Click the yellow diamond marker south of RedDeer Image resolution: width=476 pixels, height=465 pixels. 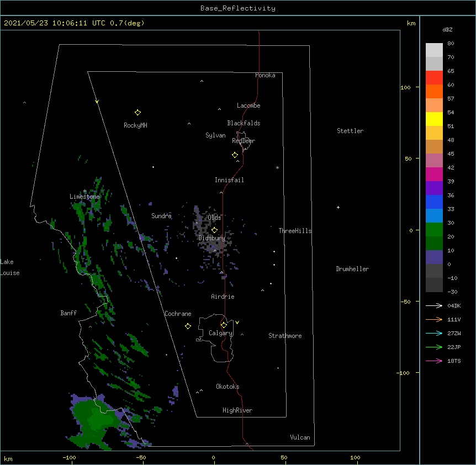click(x=235, y=155)
